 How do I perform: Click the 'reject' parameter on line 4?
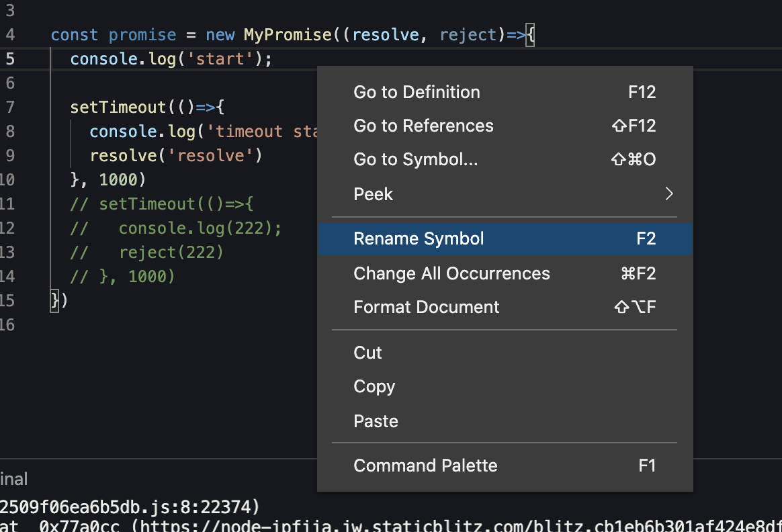tap(468, 35)
